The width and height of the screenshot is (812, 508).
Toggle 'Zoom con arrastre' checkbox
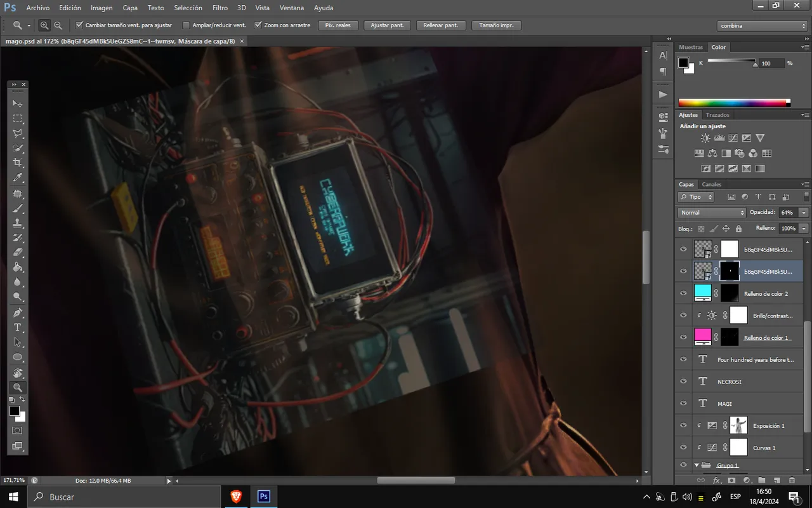click(258, 25)
